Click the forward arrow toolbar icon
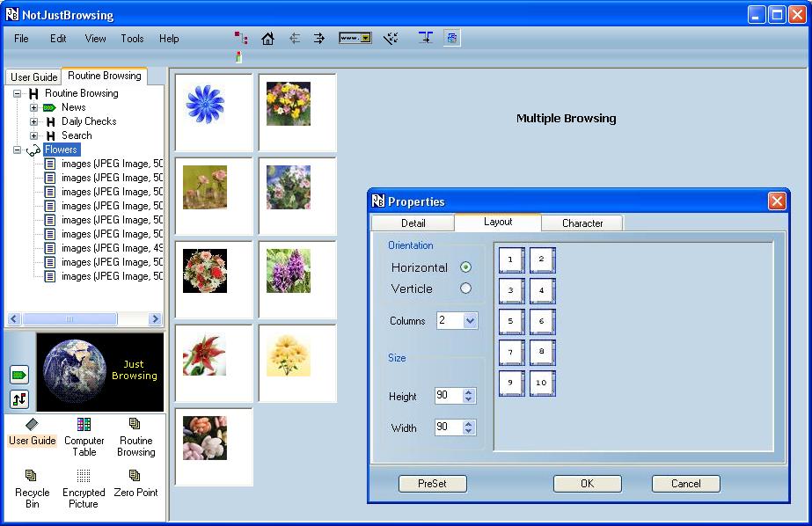The image size is (812, 526). pyautogui.click(x=319, y=39)
